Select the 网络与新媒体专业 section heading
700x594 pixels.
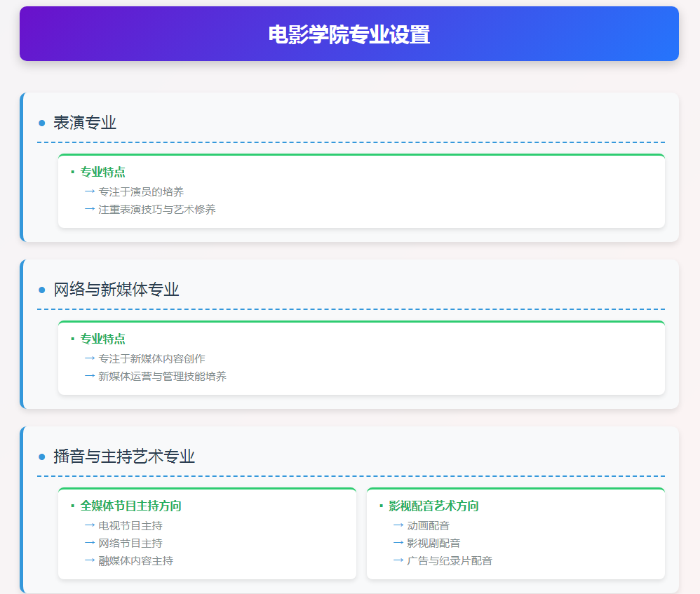tap(116, 290)
